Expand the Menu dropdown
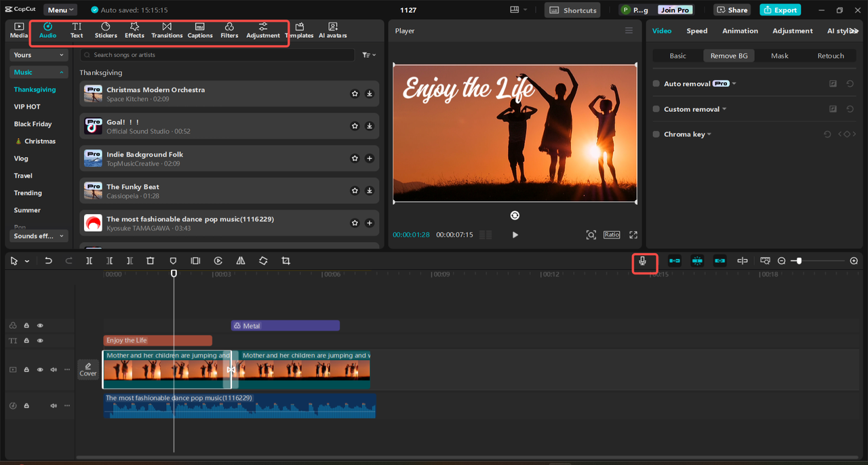The height and width of the screenshot is (465, 868). click(60, 10)
